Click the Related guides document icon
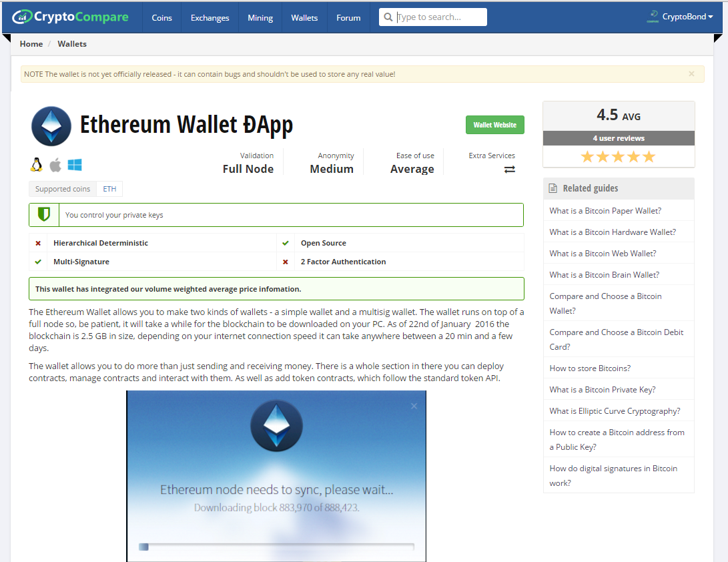The image size is (728, 562). 553,188
